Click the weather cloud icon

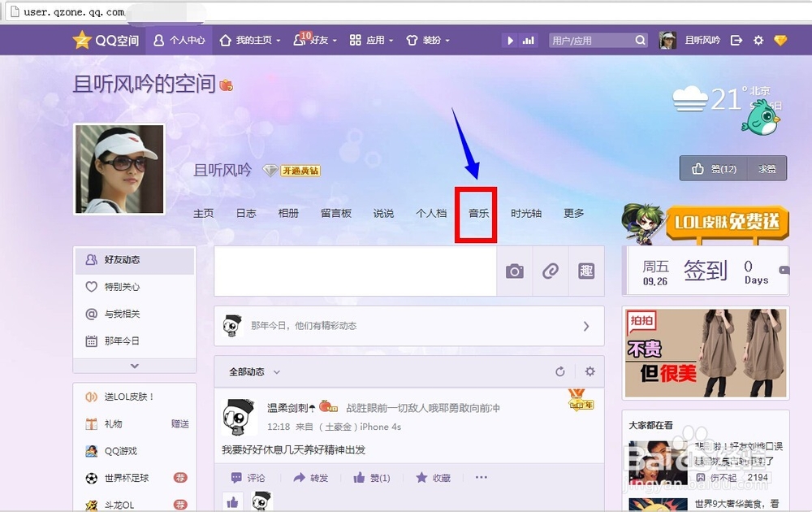point(690,98)
